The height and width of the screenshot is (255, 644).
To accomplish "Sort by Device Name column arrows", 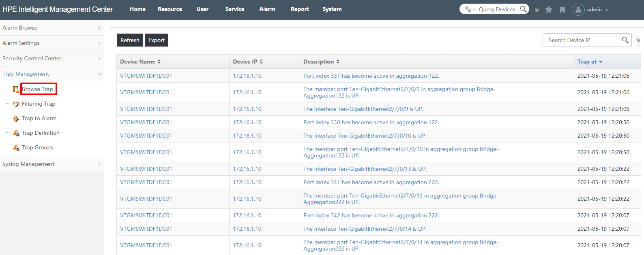I will tap(159, 62).
